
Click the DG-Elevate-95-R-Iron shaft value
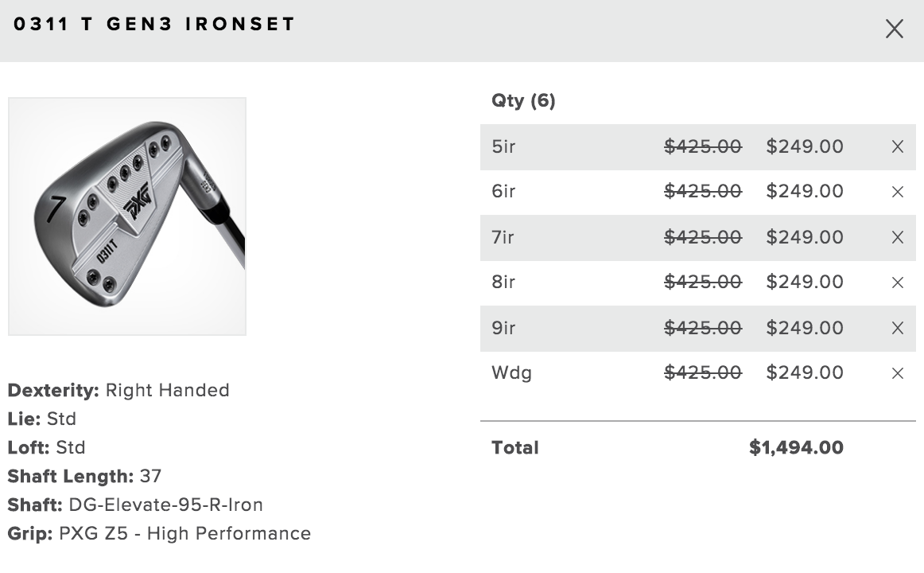click(x=166, y=505)
